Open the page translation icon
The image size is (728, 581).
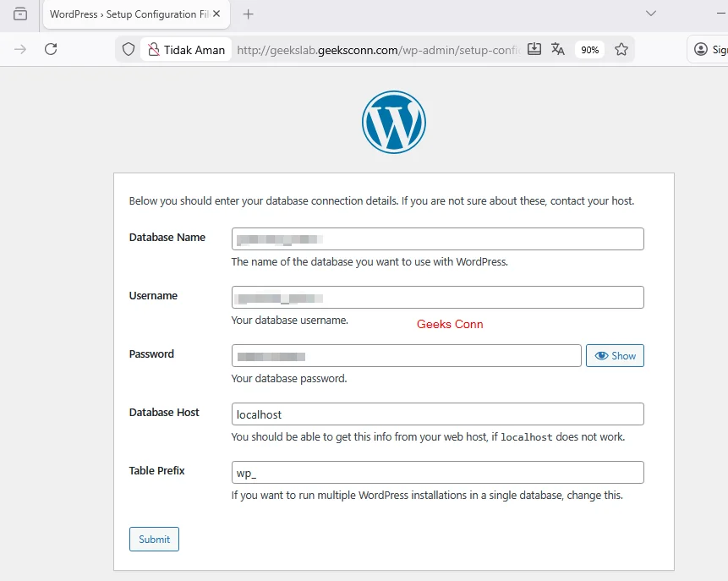[558, 49]
